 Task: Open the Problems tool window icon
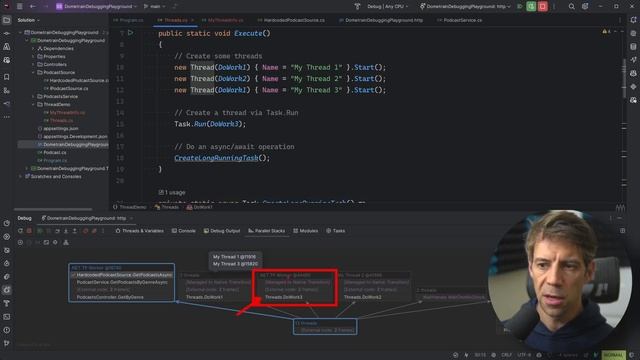pyautogui.click(x=7, y=330)
